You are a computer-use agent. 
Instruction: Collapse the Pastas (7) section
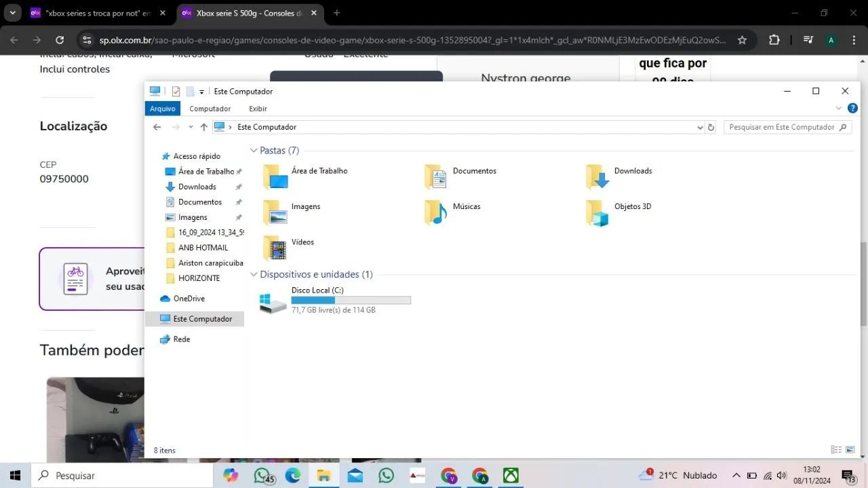pyautogui.click(x=254, y=150)
